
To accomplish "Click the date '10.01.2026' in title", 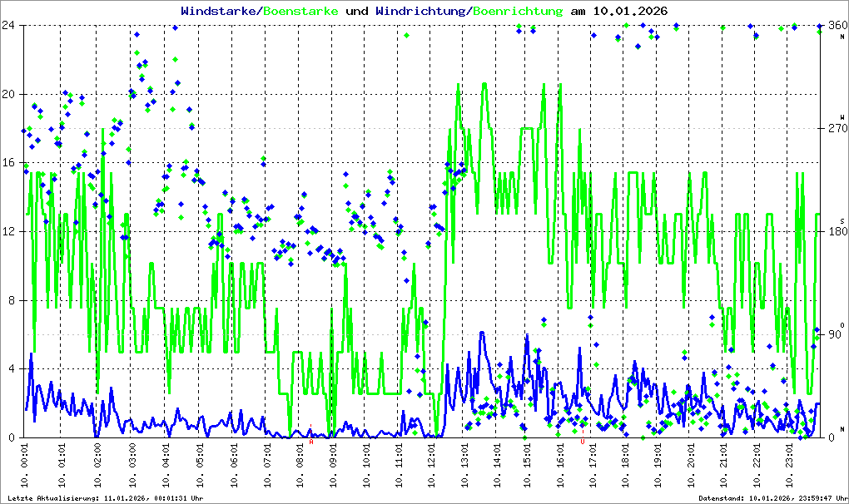I will 632,11.
